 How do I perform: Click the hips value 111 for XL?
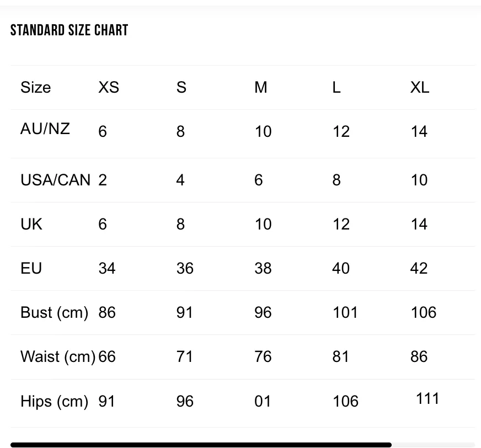click(x=427, y=398)
